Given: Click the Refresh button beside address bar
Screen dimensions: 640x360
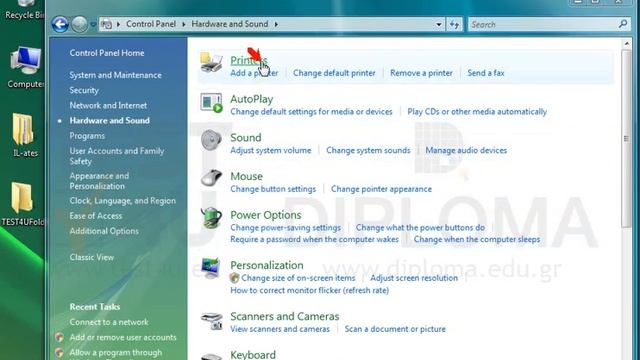Looking at the screenshot, I should (454, 24).
